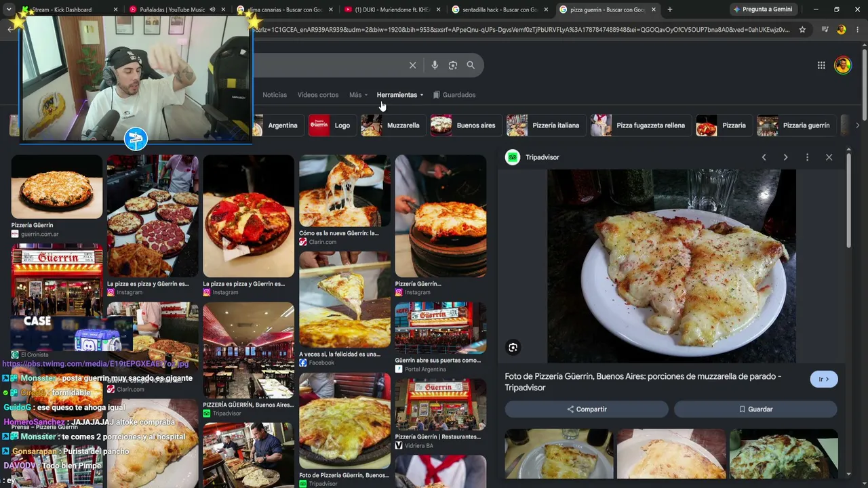Clear the Google search box text
This screenshot has height=488, width=868.
click(x=412, y=65)
